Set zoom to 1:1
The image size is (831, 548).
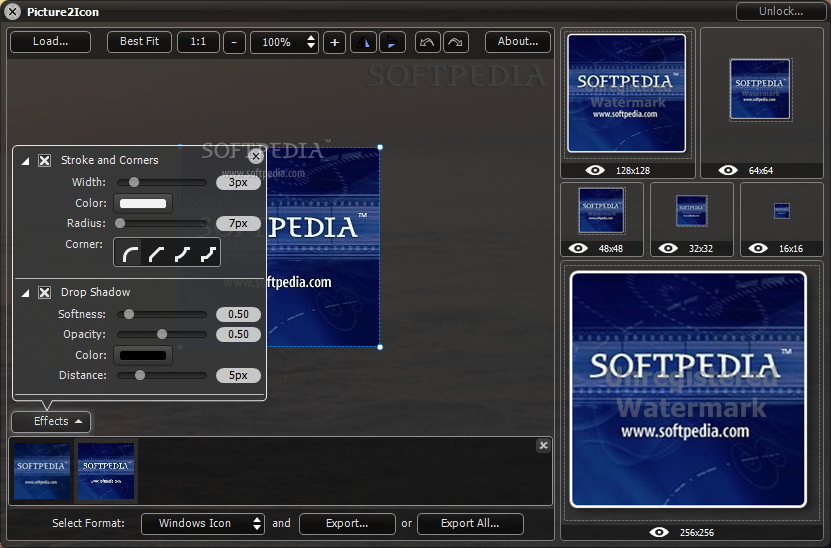pyautogui.click(x=198, y=42)
